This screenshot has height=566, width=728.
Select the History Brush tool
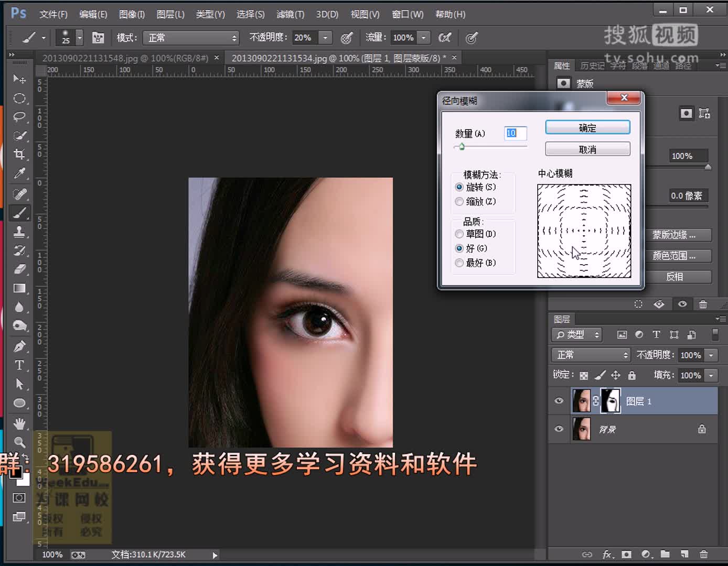19,251
